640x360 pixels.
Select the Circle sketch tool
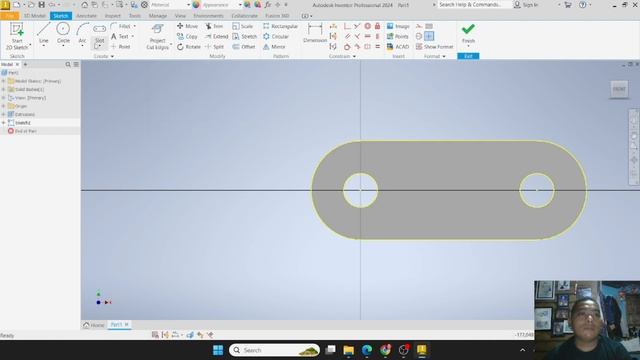coord(63,33)
